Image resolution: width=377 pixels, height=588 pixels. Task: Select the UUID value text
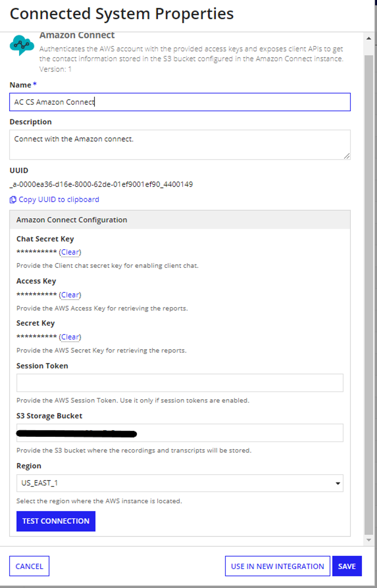coord(101,184)
